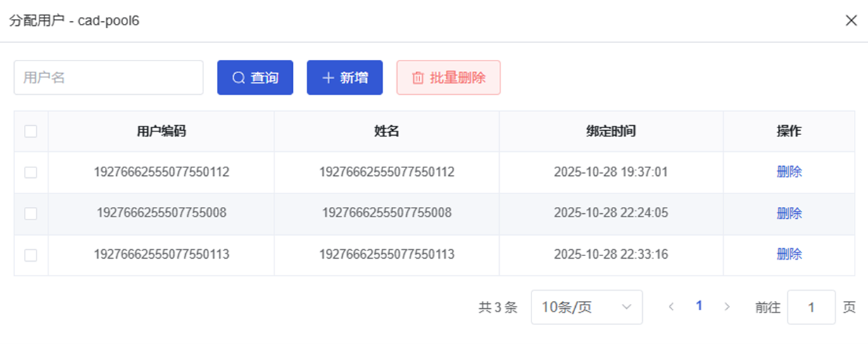The image size is (868, 344).
Task: Focus the 用户名 search input field
Action: tap(108, 77)
